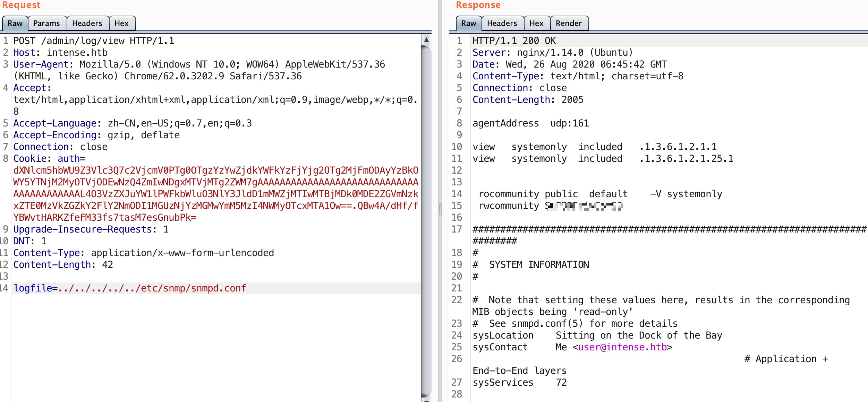Click the Content-Length: 2005 response header
The width and height of the screenshot is (868, 402).
pyautogui.click(x=528, y=100)
